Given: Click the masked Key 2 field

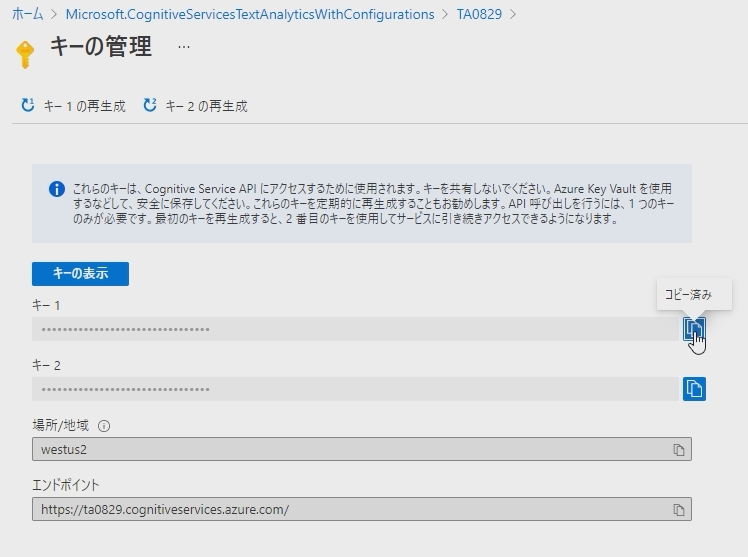Looking at the screenshot, I should click(x=355, y=389).
